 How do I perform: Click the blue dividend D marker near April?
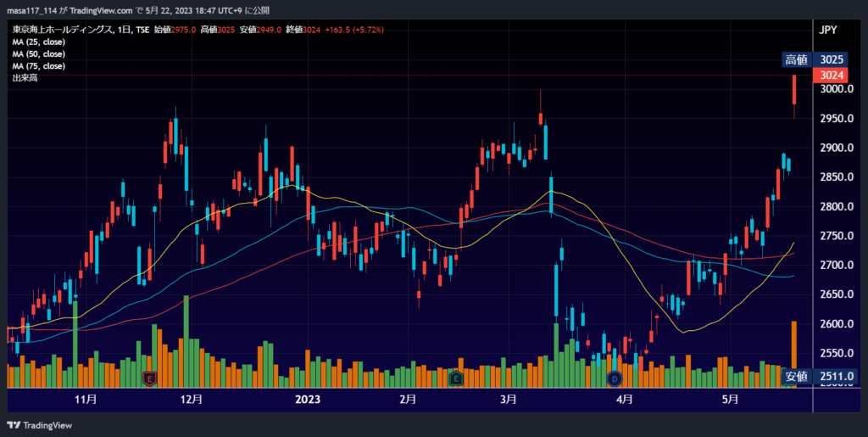[615, 378]
